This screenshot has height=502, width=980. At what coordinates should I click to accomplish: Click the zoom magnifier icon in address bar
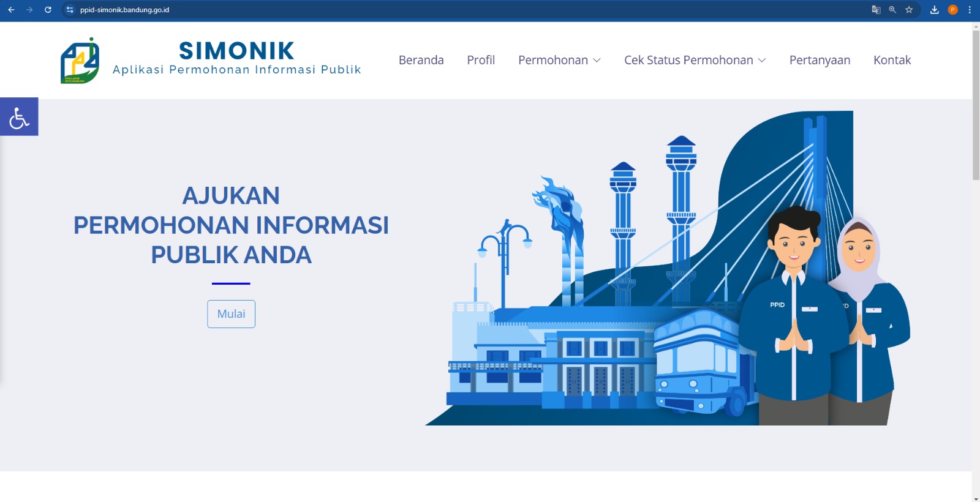click(892, 10)
